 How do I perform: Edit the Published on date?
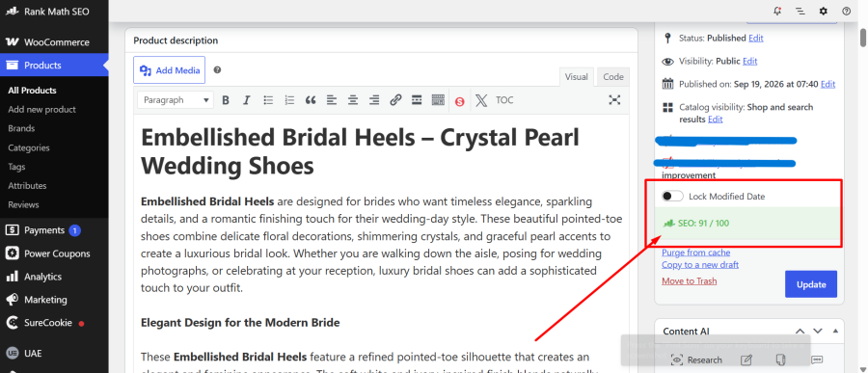click(x=827, y=84)
